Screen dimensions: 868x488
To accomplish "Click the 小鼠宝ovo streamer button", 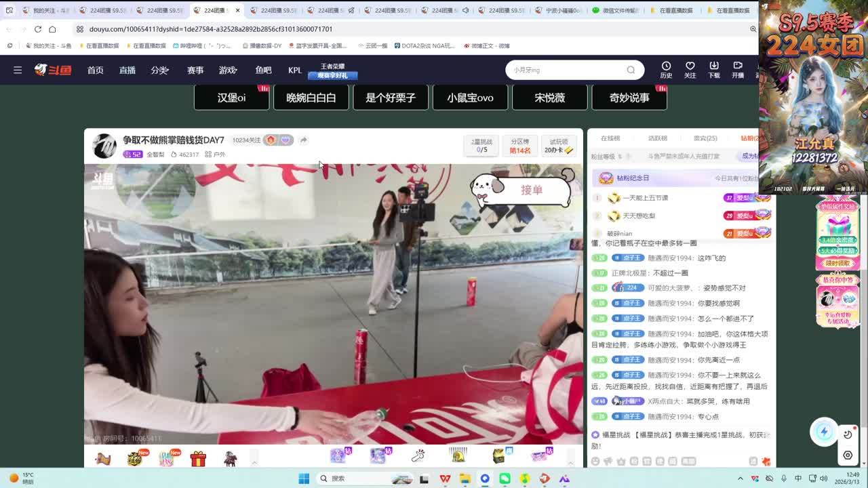I will pos(470,98).
